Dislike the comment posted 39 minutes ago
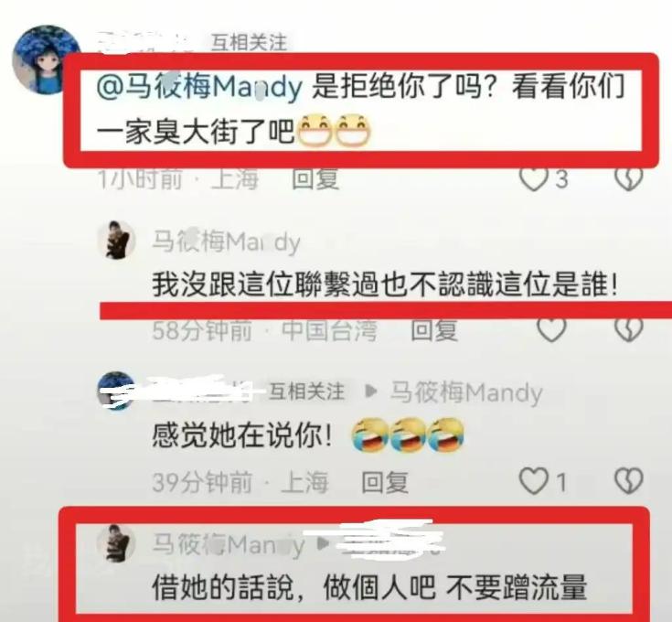Image resolution: width=672 pixels, height=622 pixels. (629, 481)
